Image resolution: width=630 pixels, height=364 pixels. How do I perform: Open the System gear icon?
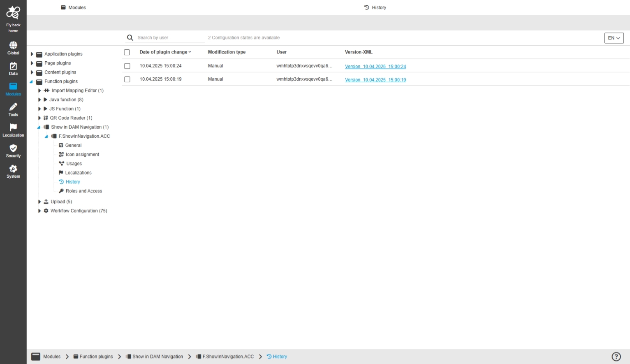coord(13,169)
